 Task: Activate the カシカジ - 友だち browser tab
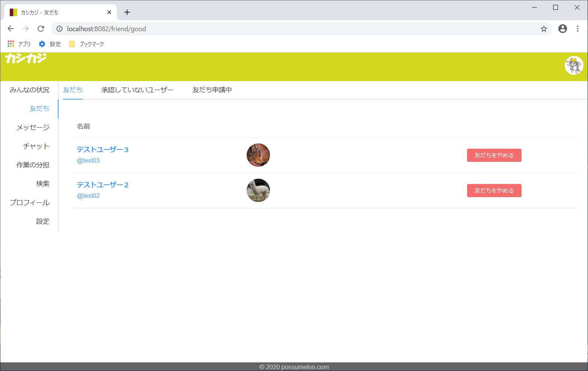point(61,12)
